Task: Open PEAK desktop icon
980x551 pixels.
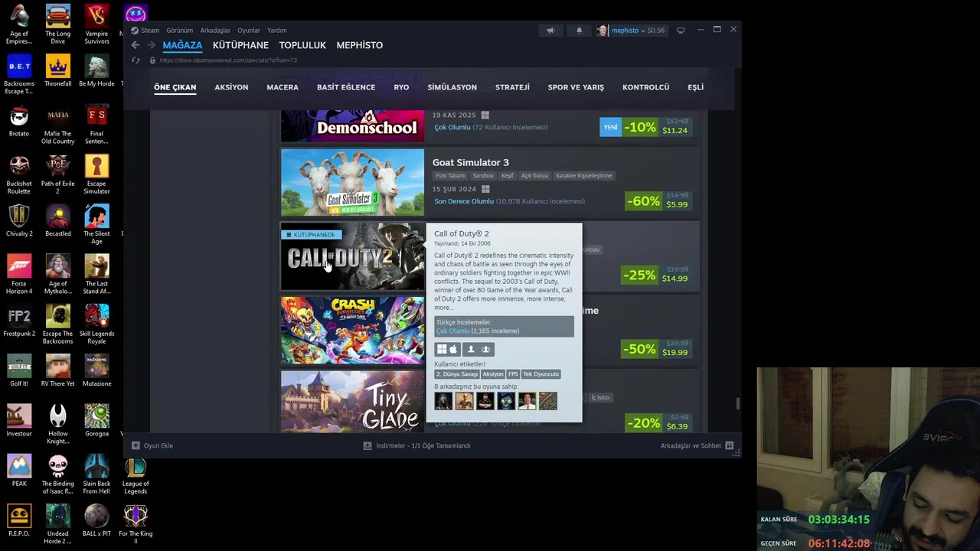Action: 19,471
